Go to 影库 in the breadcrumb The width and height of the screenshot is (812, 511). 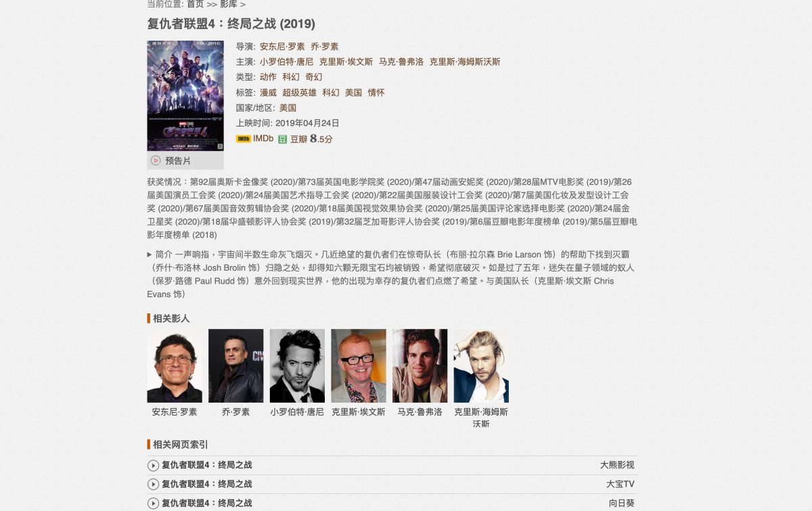click(228, 4)
